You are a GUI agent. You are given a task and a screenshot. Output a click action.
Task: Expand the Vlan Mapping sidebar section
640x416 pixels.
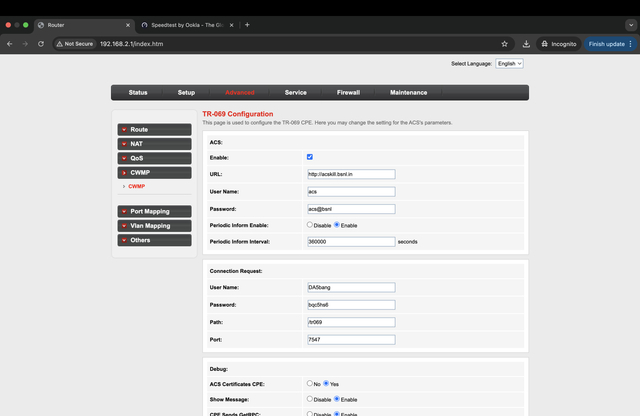tap(154, 226)
